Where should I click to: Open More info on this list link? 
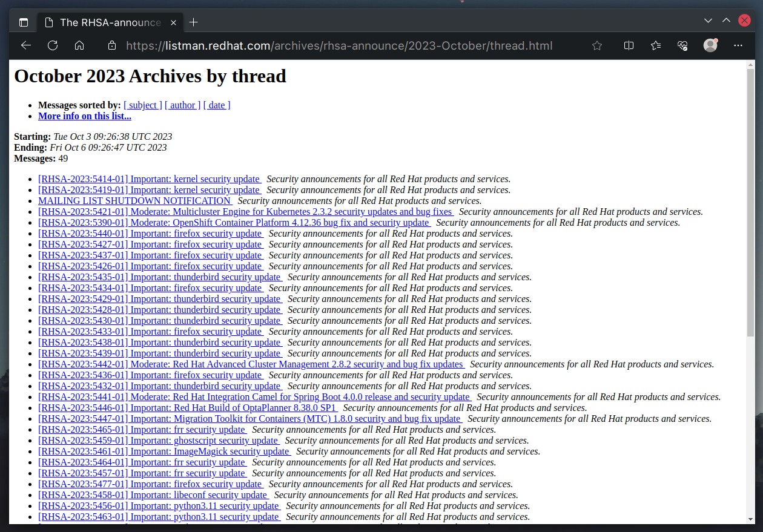tap(85, 116)
